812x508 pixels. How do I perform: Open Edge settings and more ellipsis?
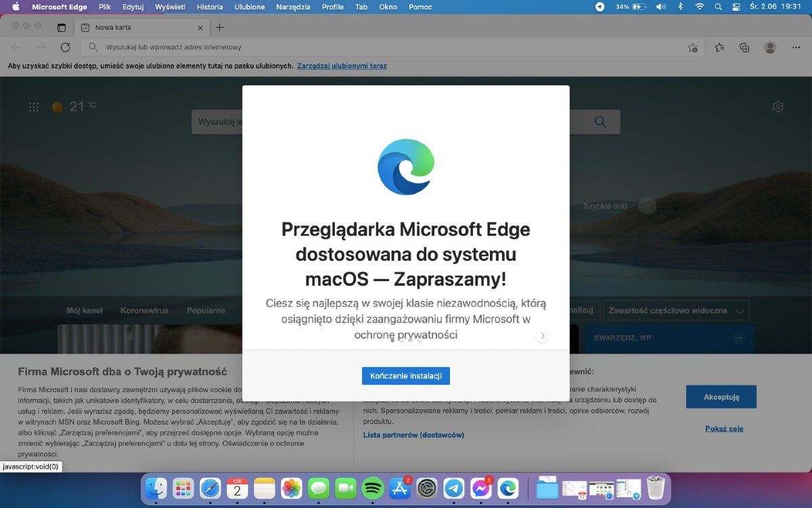point(796,47)
